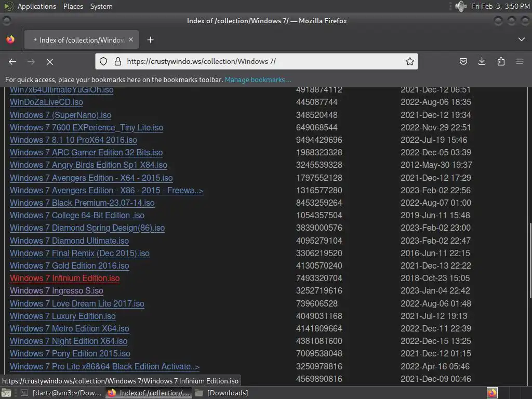Click Windows 7 Black Premium-23.07-14.iso

[x=82, y=203]
